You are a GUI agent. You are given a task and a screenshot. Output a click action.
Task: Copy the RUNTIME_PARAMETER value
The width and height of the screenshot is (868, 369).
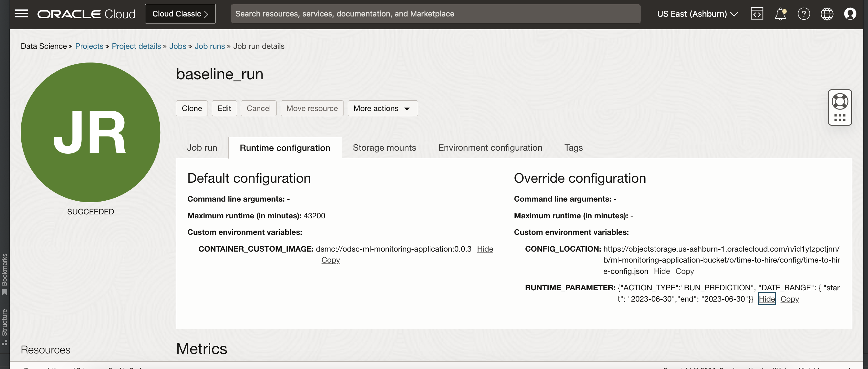tap(790, 299)
